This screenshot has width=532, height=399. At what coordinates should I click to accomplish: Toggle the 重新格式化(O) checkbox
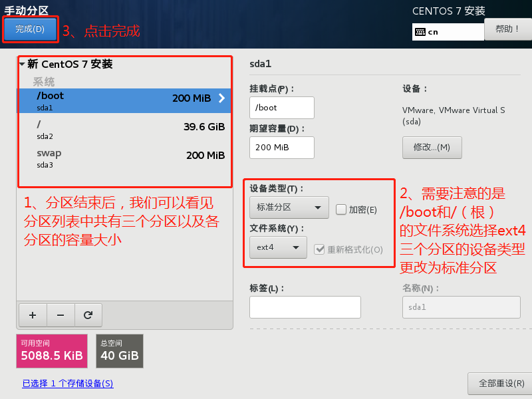pos(320,249)
